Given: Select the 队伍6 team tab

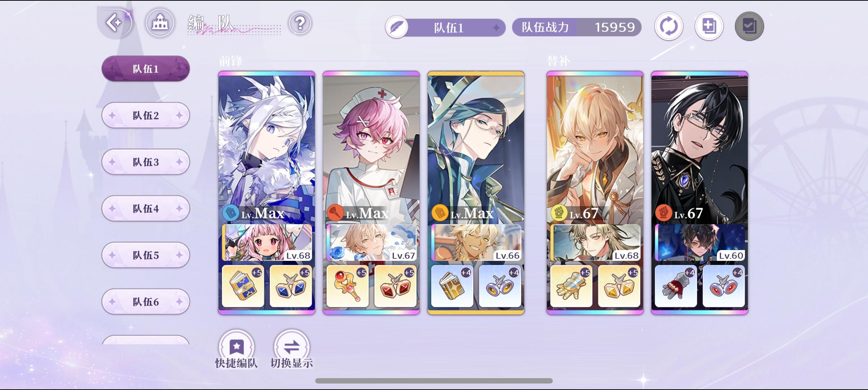Looking at the screenshot, I should [145, 301].
